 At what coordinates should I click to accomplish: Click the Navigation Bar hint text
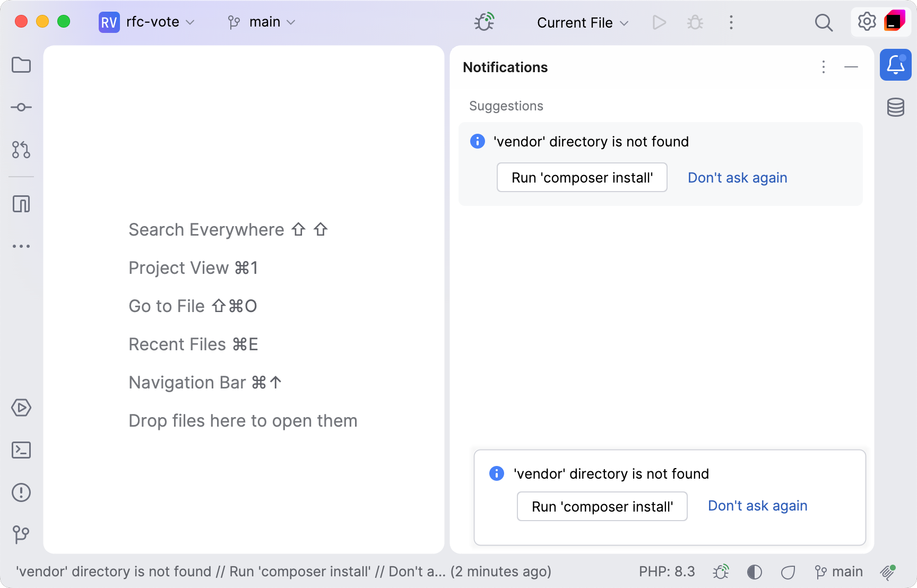click(x=205, y=383)
